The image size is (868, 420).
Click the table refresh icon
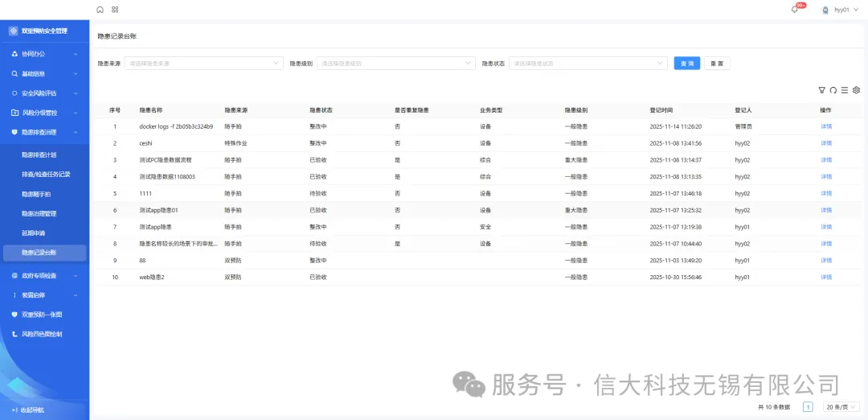833,90
